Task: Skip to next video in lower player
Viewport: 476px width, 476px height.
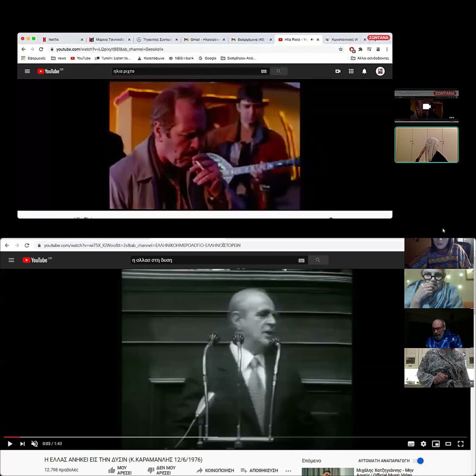Action: pyautogui.click(x=22, y=444)
